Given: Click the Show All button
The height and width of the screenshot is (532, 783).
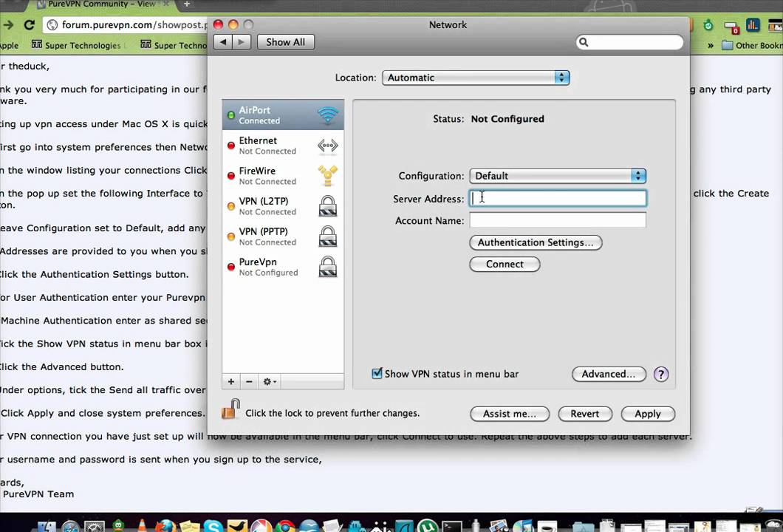Looking at the screenshot, I should (286, 42).
